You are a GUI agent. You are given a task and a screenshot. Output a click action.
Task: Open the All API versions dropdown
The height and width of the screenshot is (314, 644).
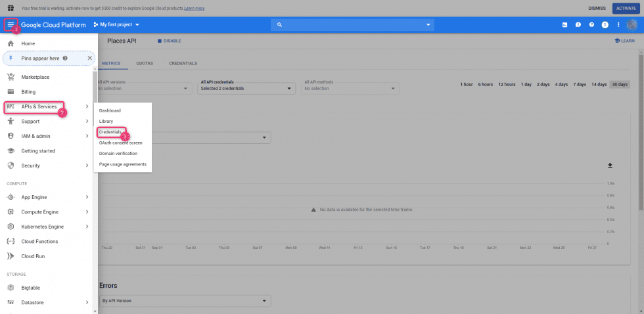point(145,88)
